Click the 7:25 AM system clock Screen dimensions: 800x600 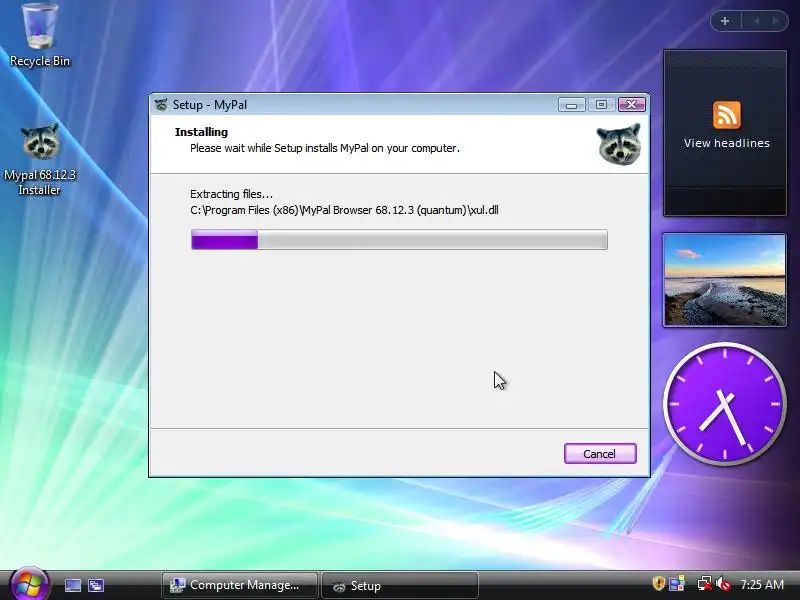coord(762,584)
